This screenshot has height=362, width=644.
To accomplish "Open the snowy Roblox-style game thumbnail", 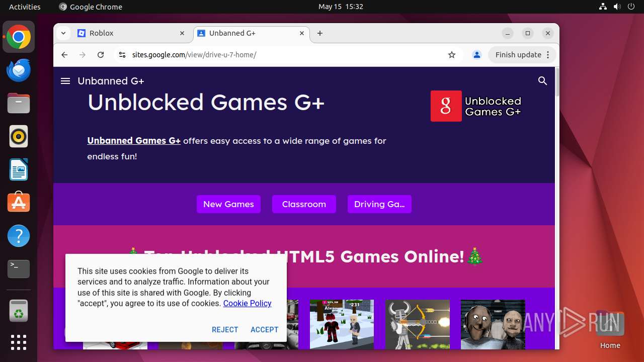I will [342, 324].
